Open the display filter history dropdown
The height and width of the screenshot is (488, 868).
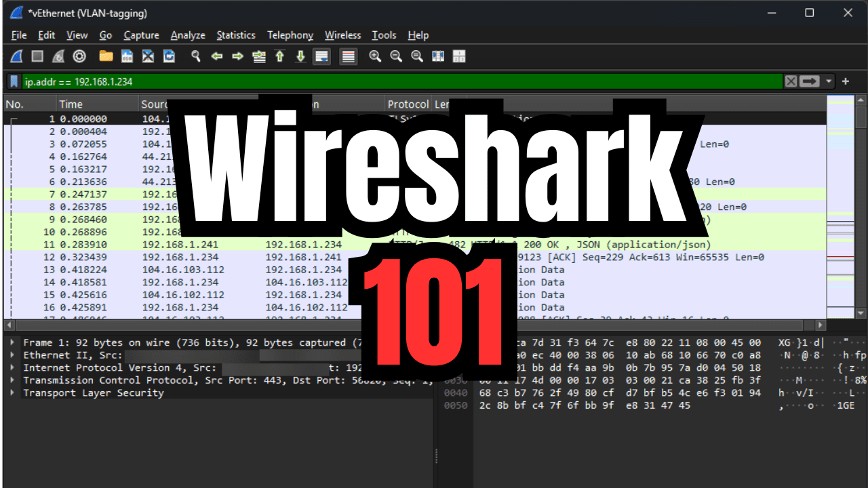[x=829, y=81]
